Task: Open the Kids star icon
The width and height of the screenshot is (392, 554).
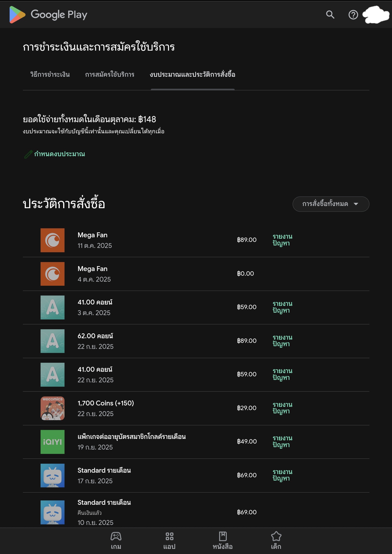Action: tap(276, 537)
